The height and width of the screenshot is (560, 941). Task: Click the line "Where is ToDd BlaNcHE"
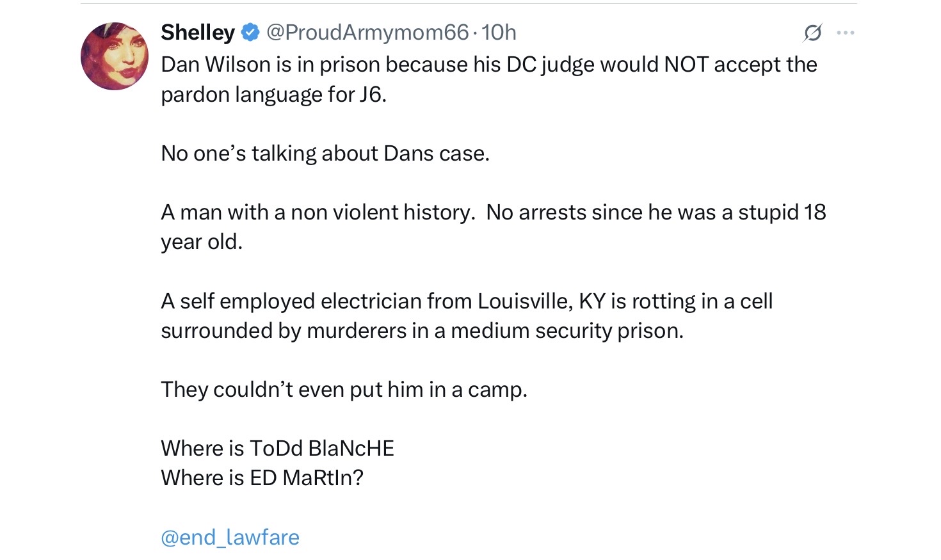[277, 449]
